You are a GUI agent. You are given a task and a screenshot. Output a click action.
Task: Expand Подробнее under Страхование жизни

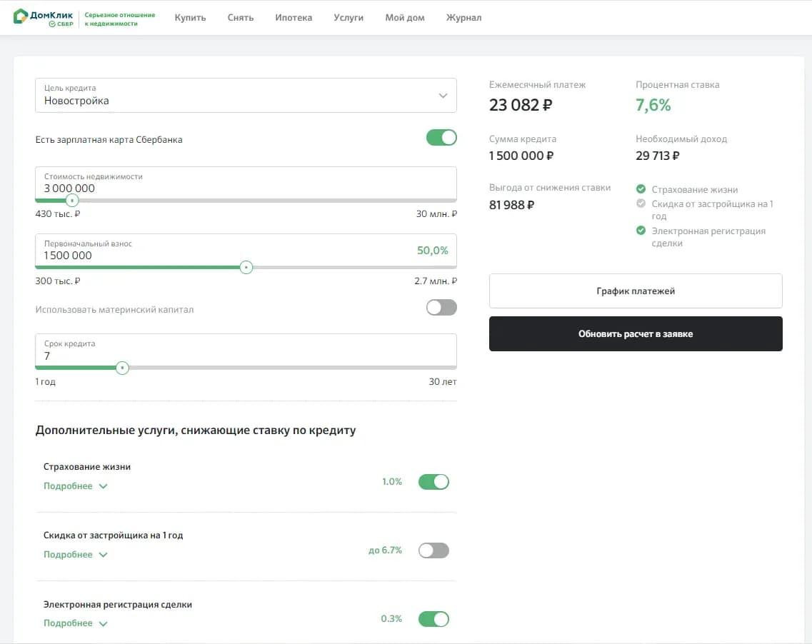point(75,486)
